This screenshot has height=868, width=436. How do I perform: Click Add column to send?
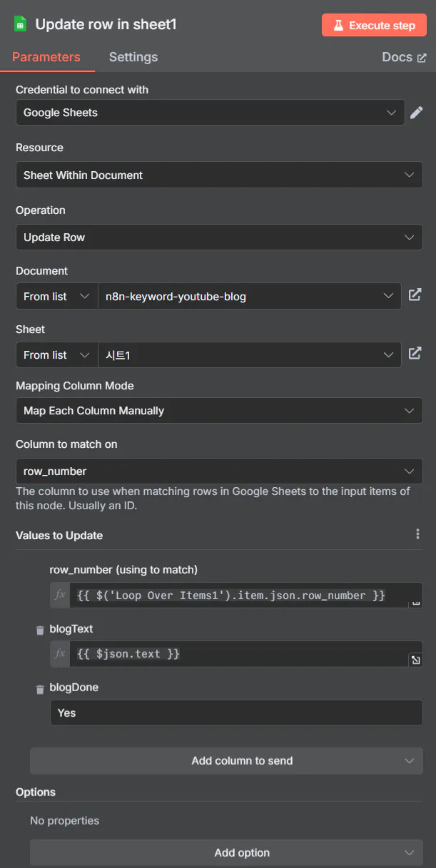click(x=226, y=761)
